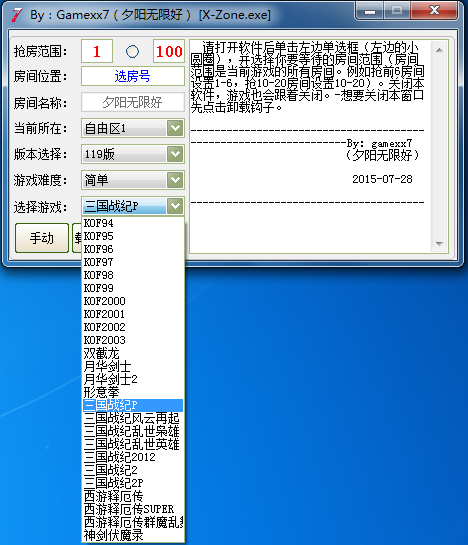Click the 选房号 room position button

133,76
